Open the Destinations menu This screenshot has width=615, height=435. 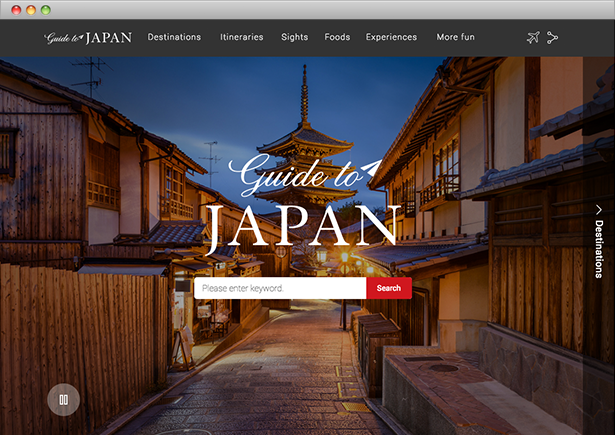pos(174,37)
